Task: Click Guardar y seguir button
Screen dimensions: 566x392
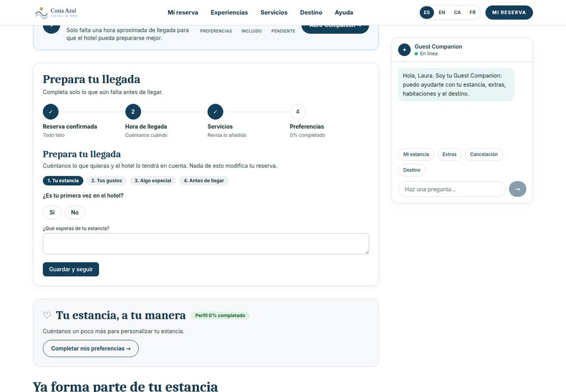Action: tap(71, 269)
